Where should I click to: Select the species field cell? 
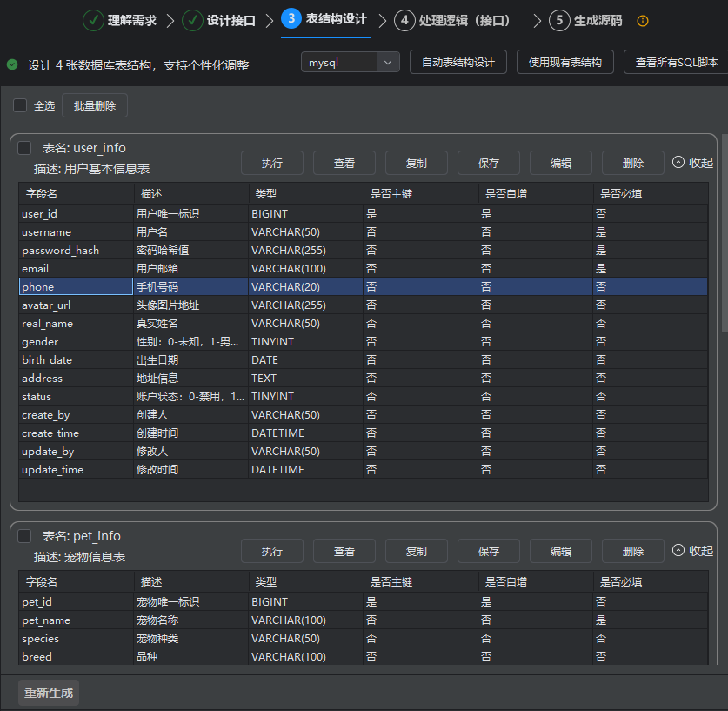point(77,638)
